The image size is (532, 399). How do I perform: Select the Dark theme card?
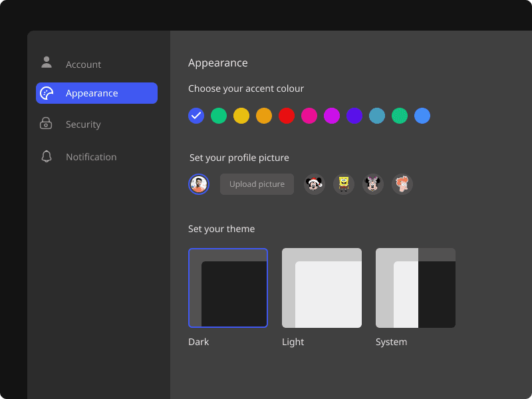tap(228, 288)
